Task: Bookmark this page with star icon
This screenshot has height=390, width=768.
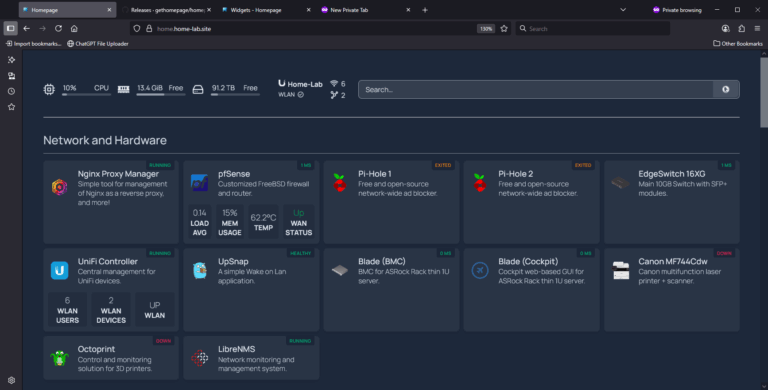Action: pos(504,28)
